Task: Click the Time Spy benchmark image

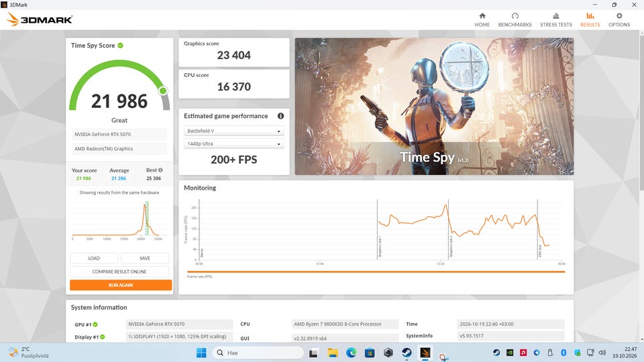Action: [434, 107]
